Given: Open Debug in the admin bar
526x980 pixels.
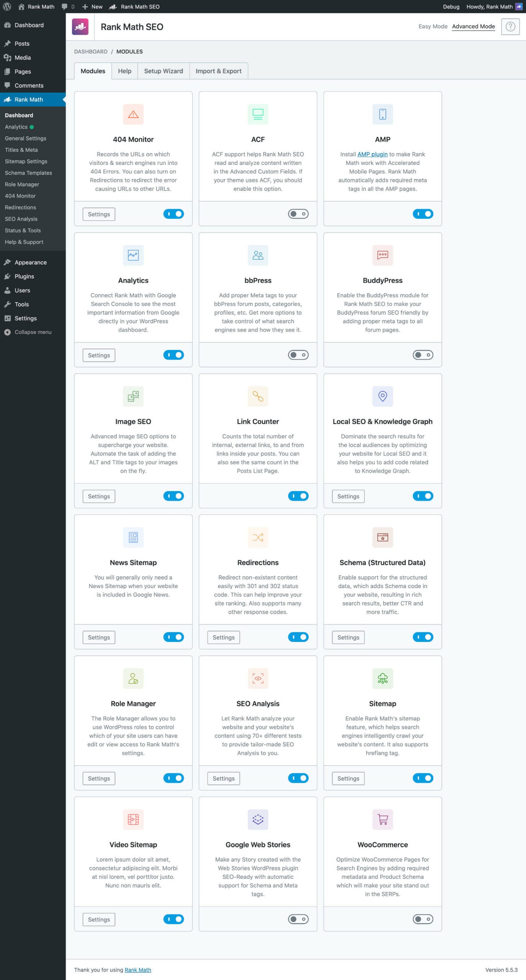Looking at the screenshot, I should click(x=451, y=7).
